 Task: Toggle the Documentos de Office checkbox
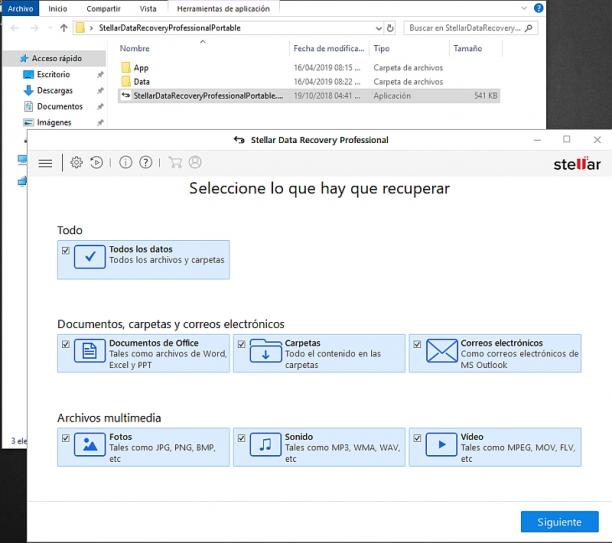coord(66,344)
